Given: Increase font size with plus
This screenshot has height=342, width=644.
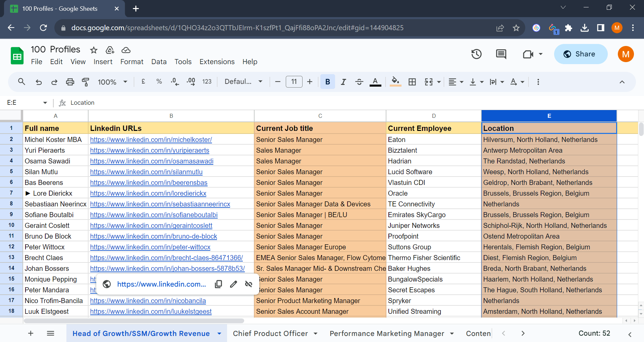Looking at the screenshot, I should tap(310, 82).
